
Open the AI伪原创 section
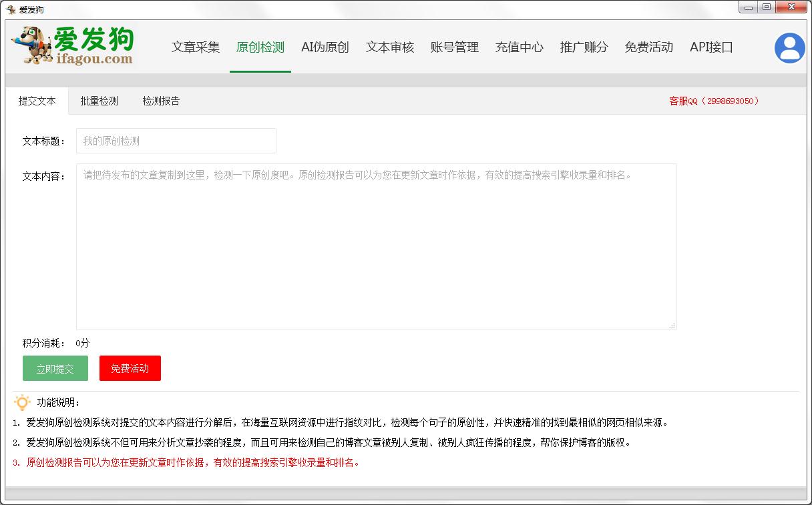click(x=325, y=47)
